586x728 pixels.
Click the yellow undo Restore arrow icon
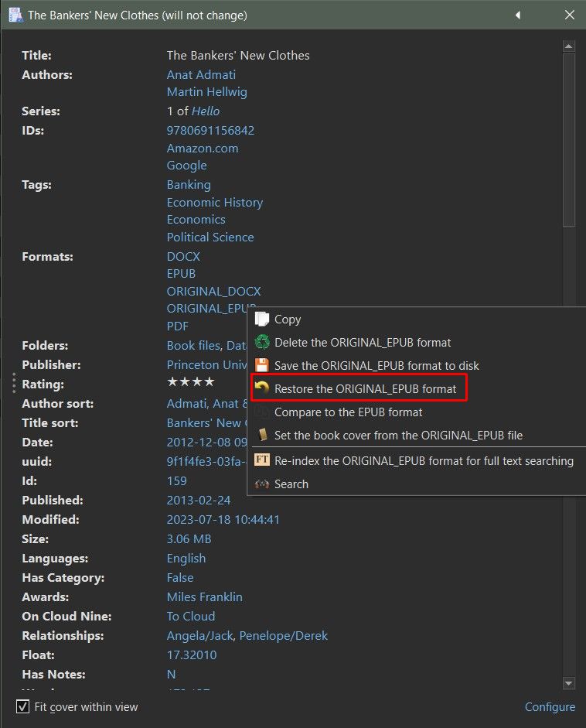tap(262, 388)
